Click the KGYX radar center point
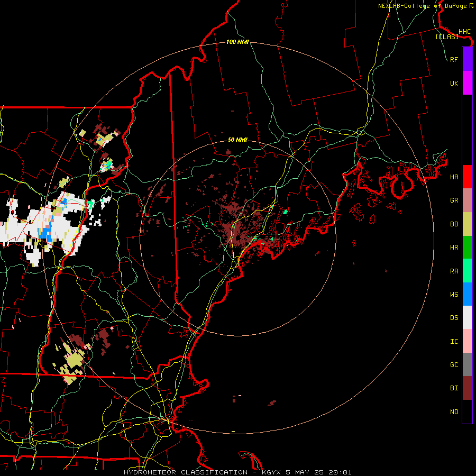476x476 pixels. 239,237
